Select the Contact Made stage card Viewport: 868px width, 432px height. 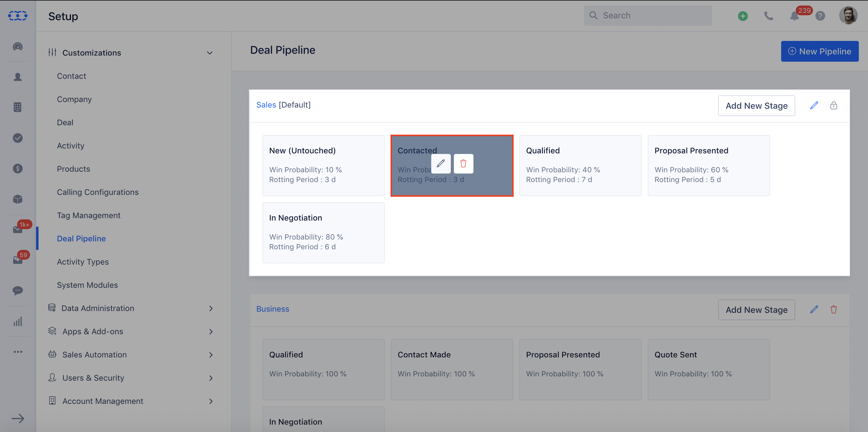click(x=452, y=369)
